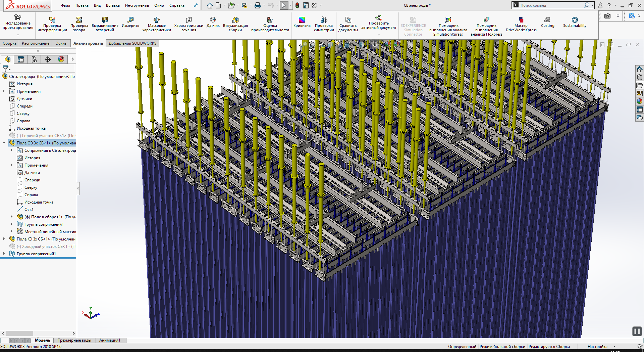Pin the menu bar with the pushpin
This screenshot has height=352, width=644.
pyautogui.click(x=195, y=5)
